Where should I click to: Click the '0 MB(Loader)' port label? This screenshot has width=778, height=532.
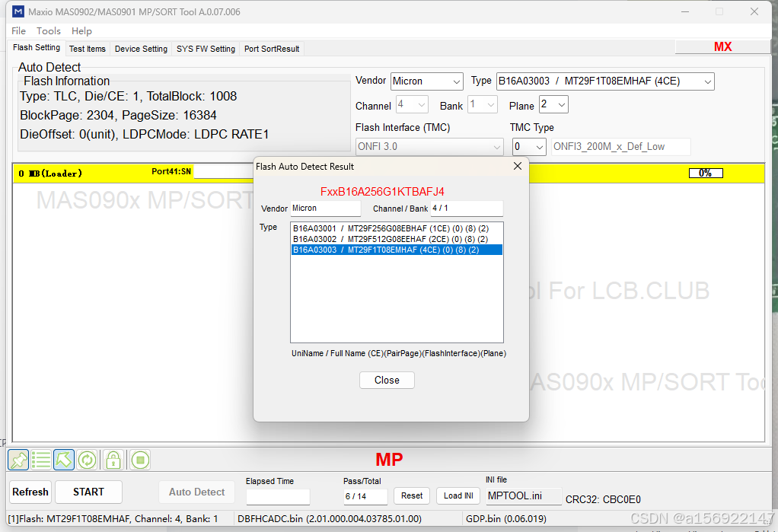point(50,174)
